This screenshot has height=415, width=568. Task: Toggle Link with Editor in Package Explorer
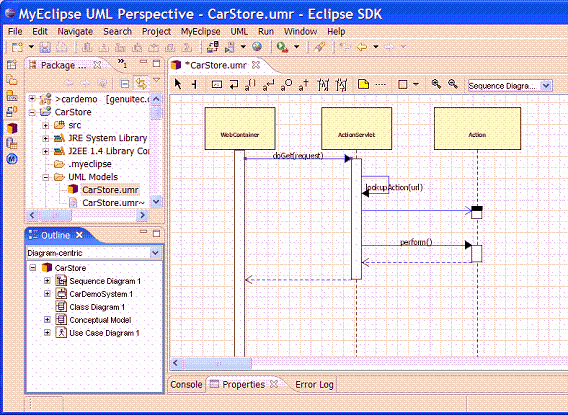pyautogui.click(x=141, y=84)
